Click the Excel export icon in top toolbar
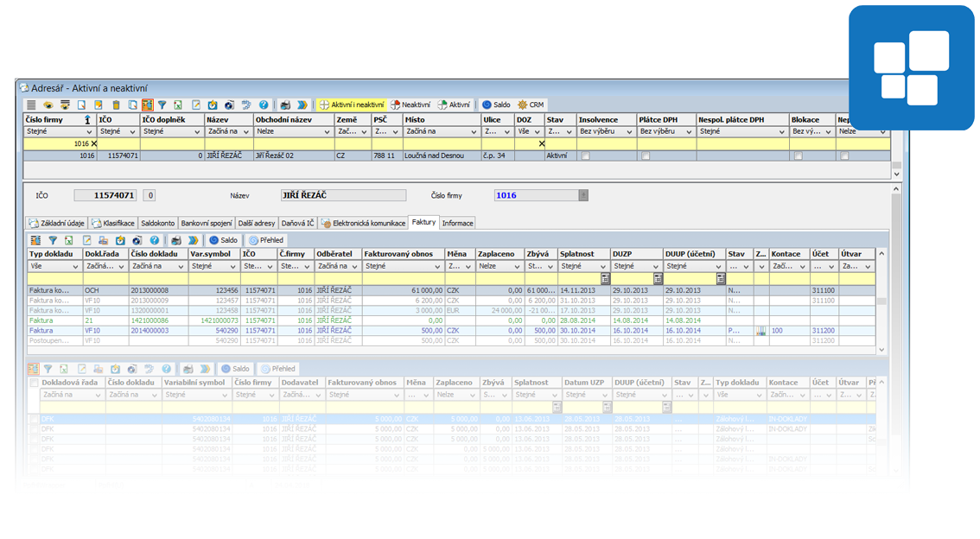Screen dimensions: 980x539 tap(177, 105)
